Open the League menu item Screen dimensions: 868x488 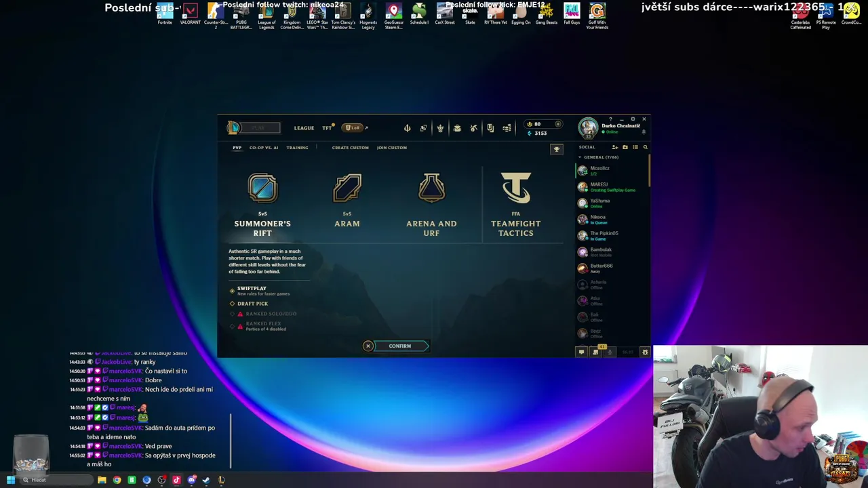(304, 128)
